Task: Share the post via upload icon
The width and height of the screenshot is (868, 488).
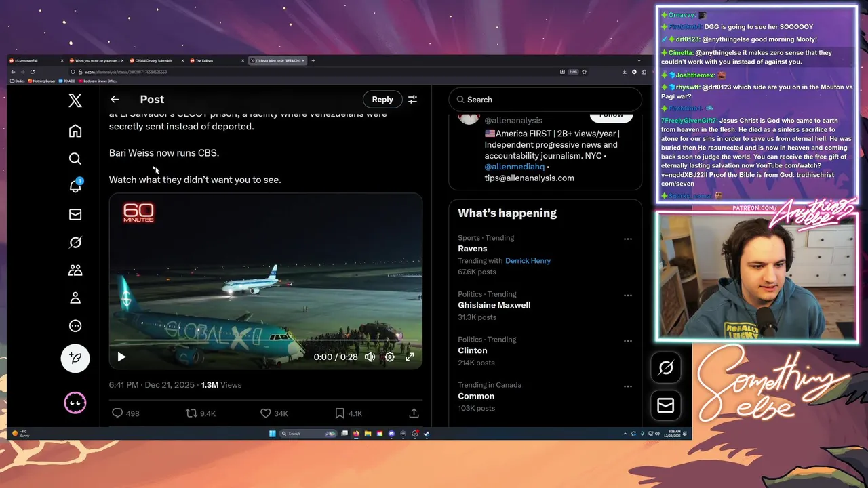Action: (414, 413)
